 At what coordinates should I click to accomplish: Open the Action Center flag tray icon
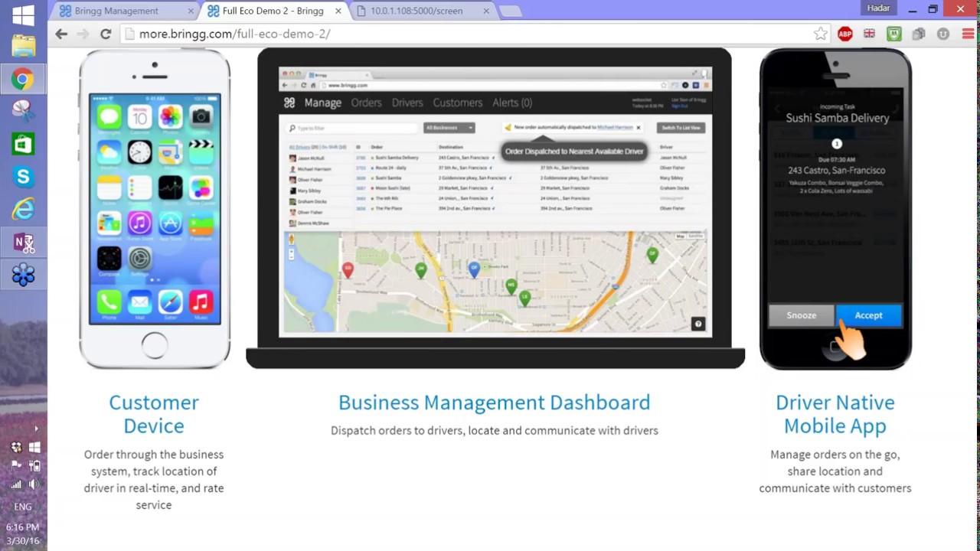16,465
